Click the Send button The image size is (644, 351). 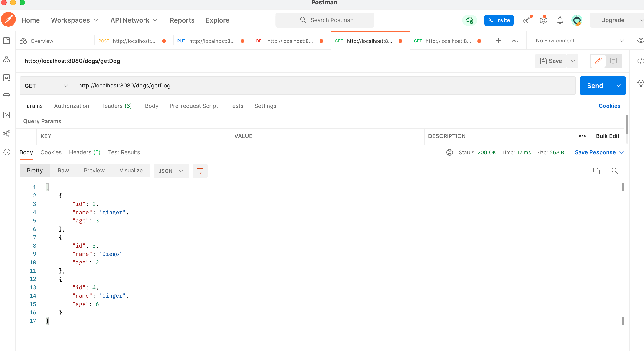pyautogui.click(x=595, y=86)
